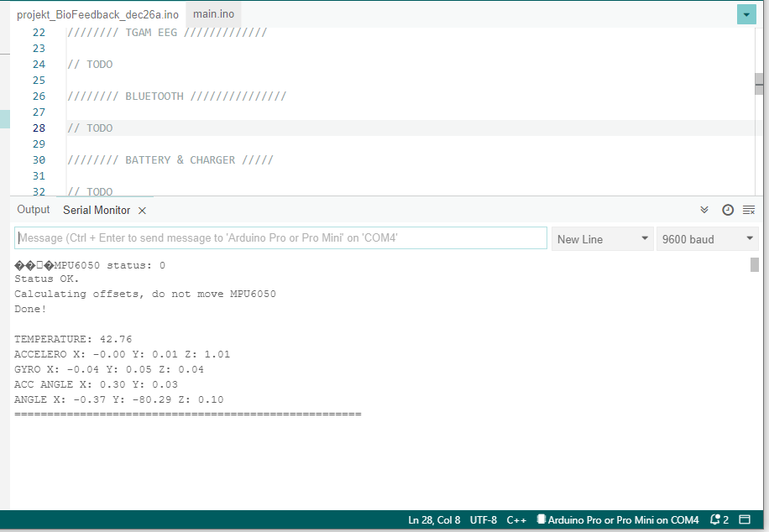Close the Serial Monitor tab

coord(143,211)
